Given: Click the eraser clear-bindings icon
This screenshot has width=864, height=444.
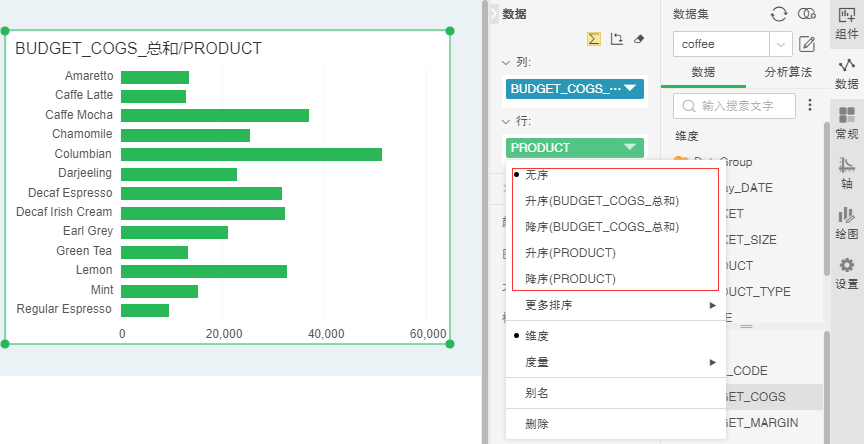Looking at the screenshot, I should coord(640,39).
